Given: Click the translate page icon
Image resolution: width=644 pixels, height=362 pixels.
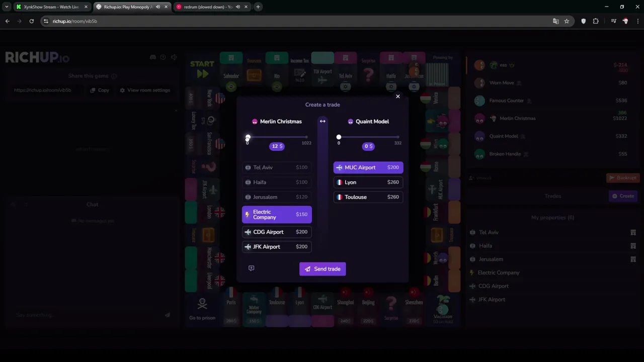Looking at the screenshot, I should click(555, 21).
